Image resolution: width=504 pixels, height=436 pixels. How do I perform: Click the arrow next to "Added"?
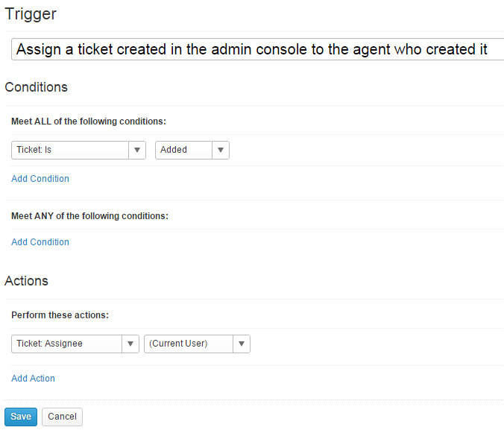[x=221, y=150]
